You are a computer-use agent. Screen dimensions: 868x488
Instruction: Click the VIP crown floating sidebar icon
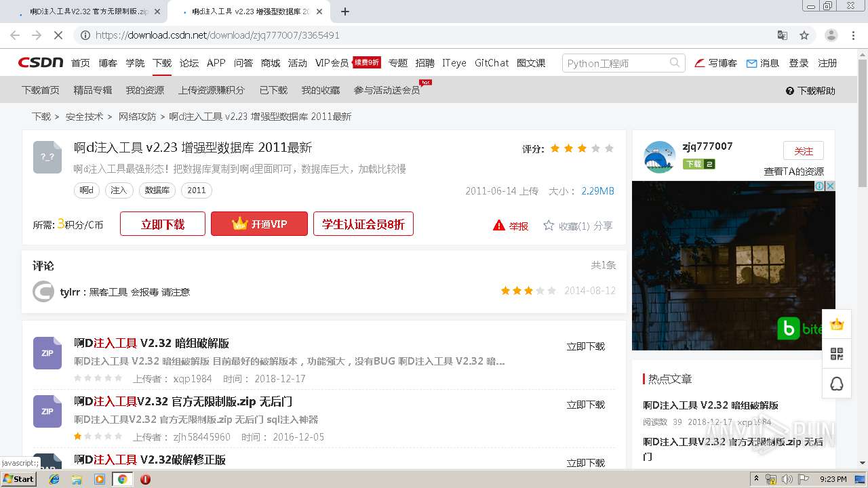tap(837, 325)
